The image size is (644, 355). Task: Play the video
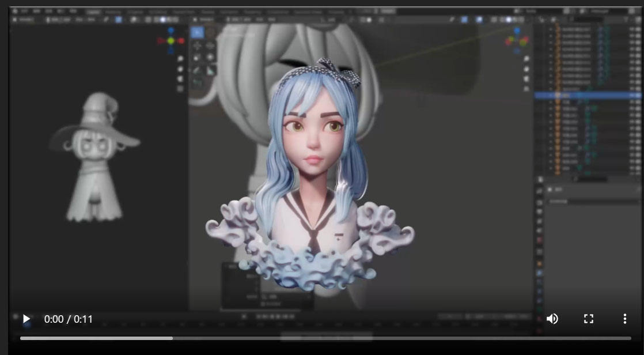26,319
